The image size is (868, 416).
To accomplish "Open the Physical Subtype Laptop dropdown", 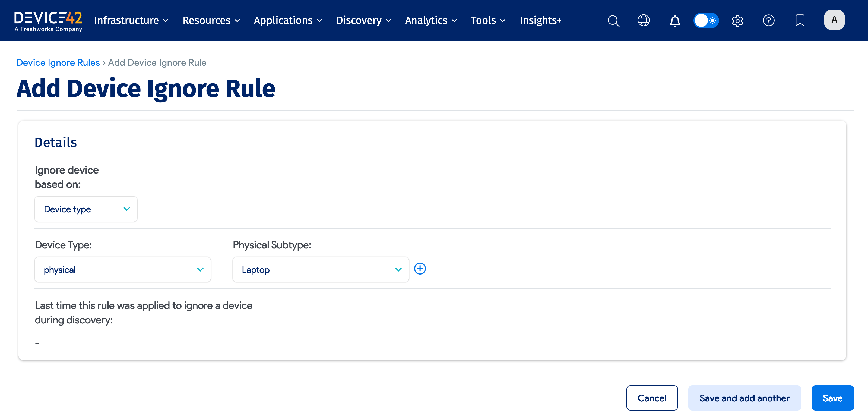I will click(x=321, y=269).
